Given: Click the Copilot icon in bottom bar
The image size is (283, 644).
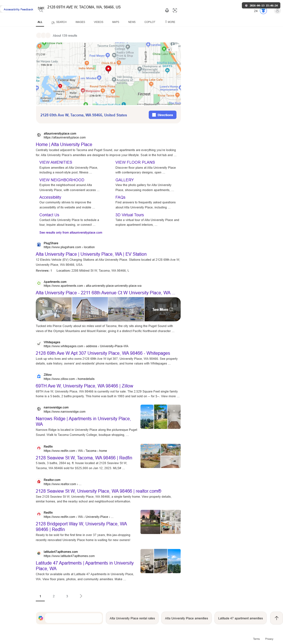Looking at the screenshot, I should (x=41, y=618).
